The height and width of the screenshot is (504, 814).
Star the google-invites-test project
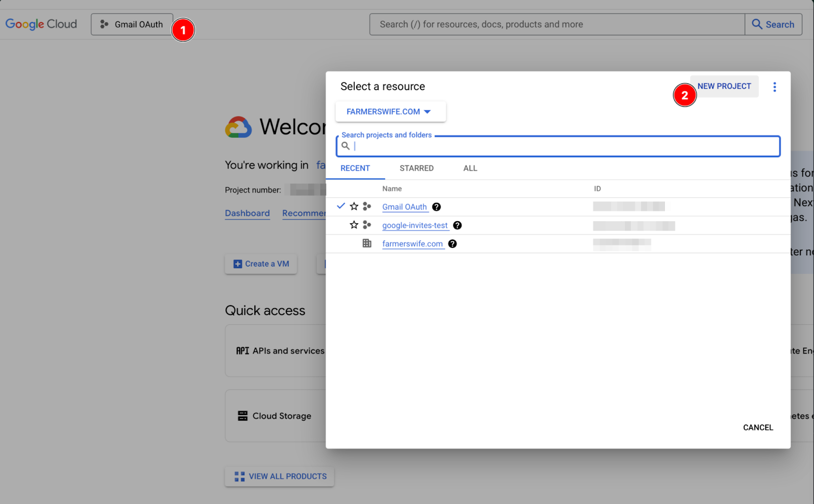pos(354,225)
